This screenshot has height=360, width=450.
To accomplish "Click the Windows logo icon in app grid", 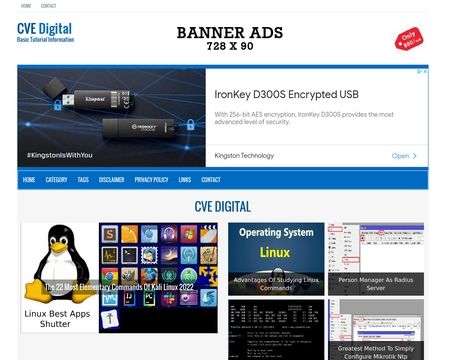I will pyautogui.click(x=189, y=234).
